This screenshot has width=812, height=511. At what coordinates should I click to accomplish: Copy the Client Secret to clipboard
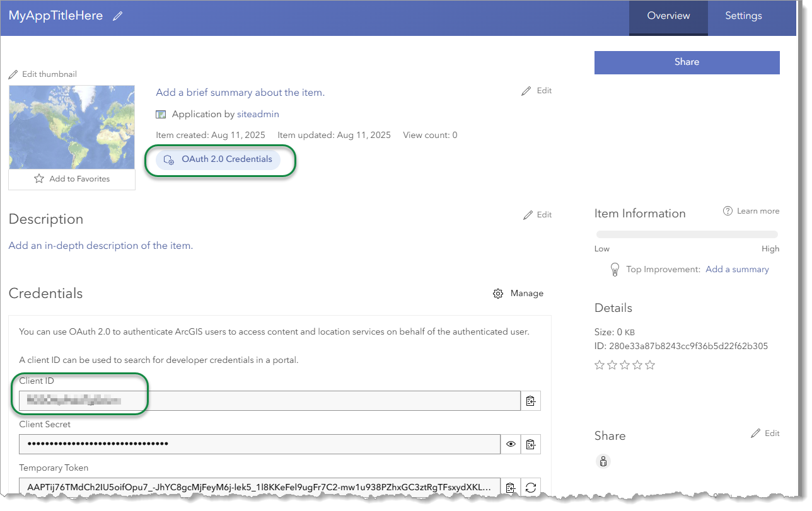click(x=531, y=444)
